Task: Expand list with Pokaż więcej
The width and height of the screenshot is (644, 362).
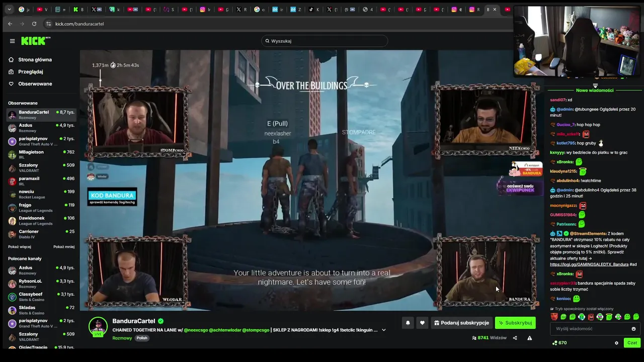Action: tap(20, 247)
